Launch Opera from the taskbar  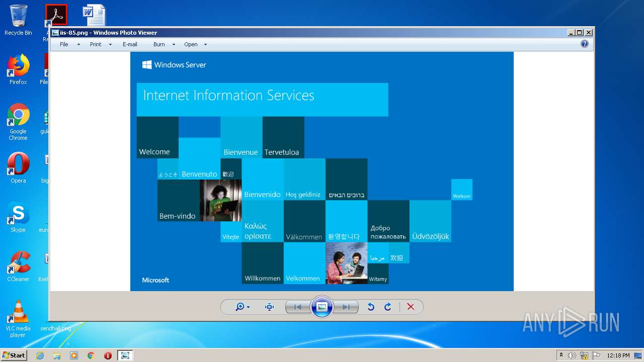click(108, 355)
